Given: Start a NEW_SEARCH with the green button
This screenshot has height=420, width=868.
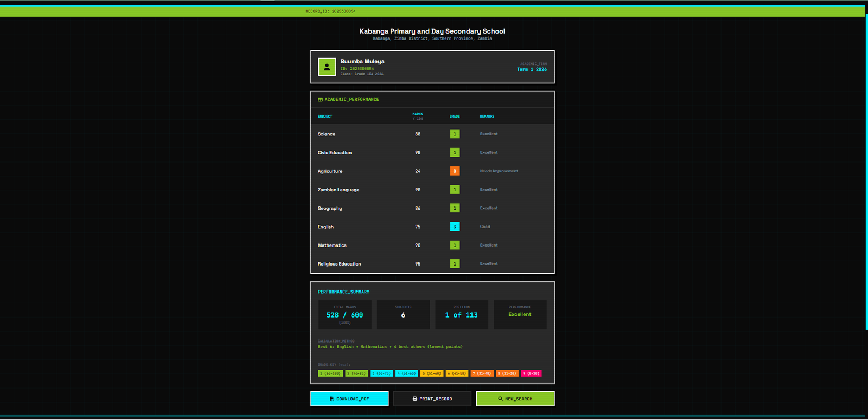Looking at the screenshot, I should (x=515, y=399).
